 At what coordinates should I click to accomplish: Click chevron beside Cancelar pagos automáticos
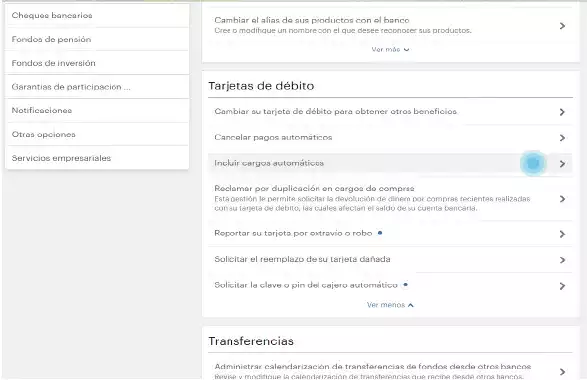pyautogui.click(x=562, y=138)
